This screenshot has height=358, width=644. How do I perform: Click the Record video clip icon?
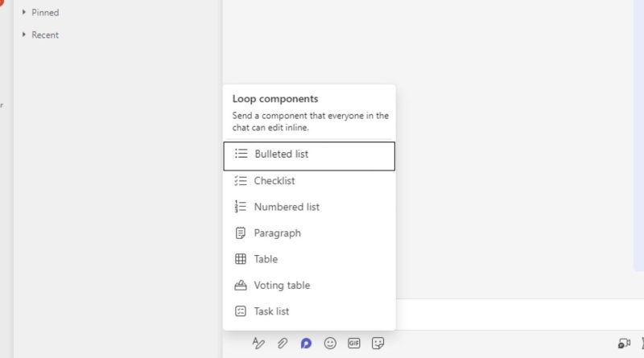point(624,344)
